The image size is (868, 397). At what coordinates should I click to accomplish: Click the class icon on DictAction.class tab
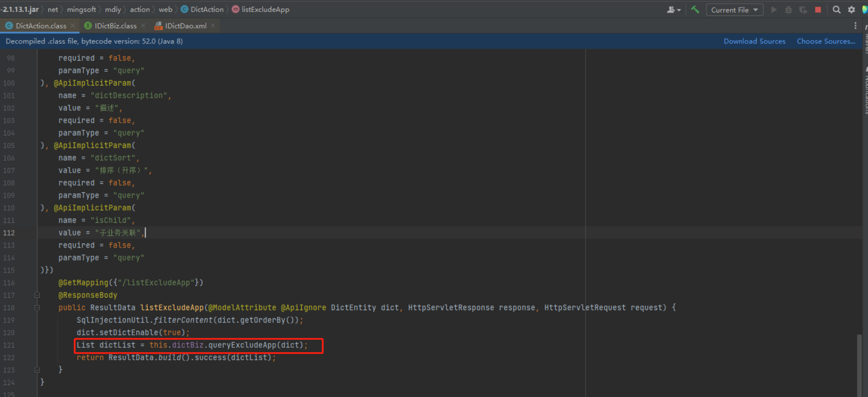pos(9,26)
